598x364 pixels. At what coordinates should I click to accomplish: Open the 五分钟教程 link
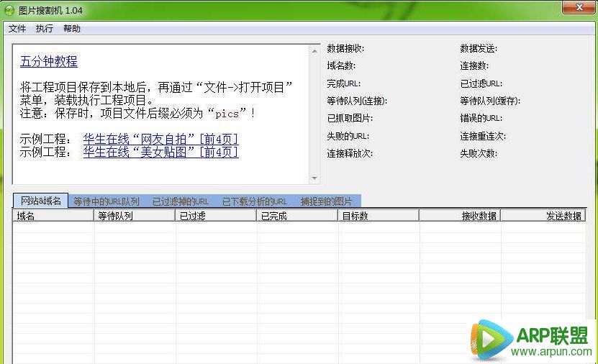pos(49,62)
